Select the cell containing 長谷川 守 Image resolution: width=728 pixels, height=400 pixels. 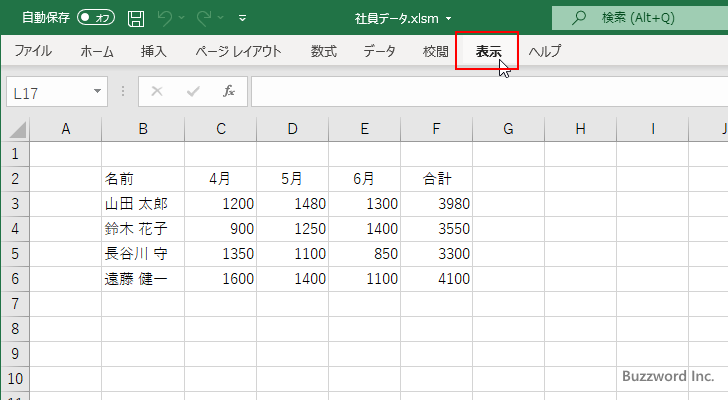tap(143, 254)
